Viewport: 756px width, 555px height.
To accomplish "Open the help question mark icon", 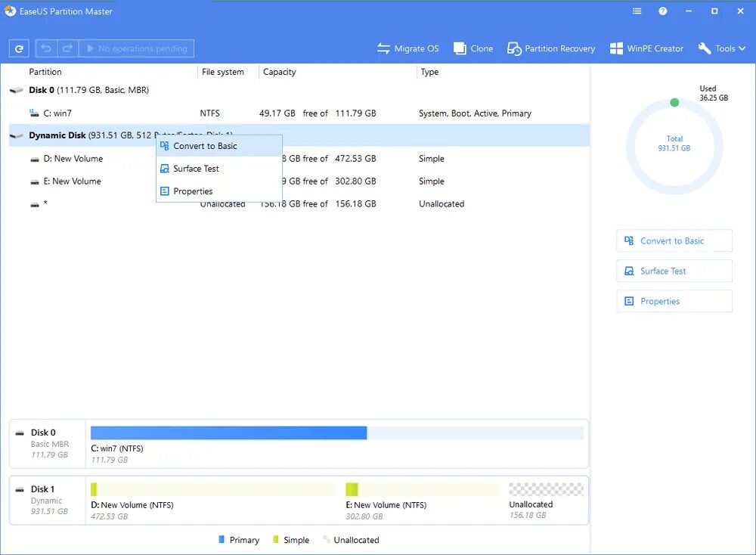I will pyautogui.click(x=663, y=11).
